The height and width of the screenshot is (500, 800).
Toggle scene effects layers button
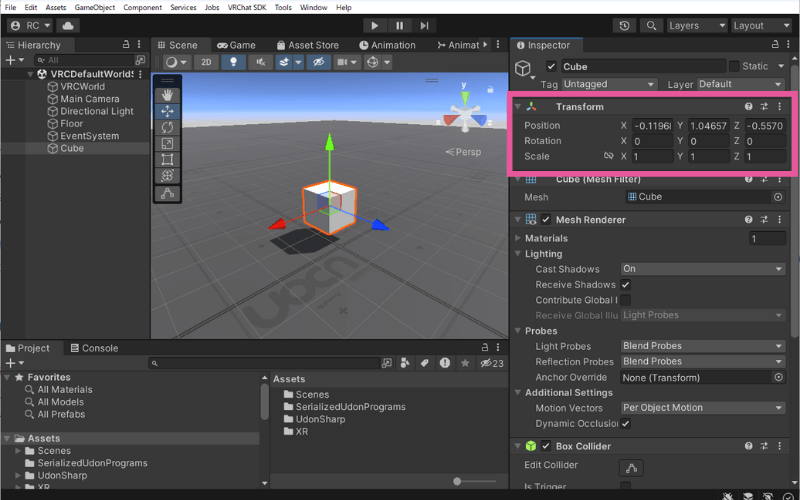(284, 62)
